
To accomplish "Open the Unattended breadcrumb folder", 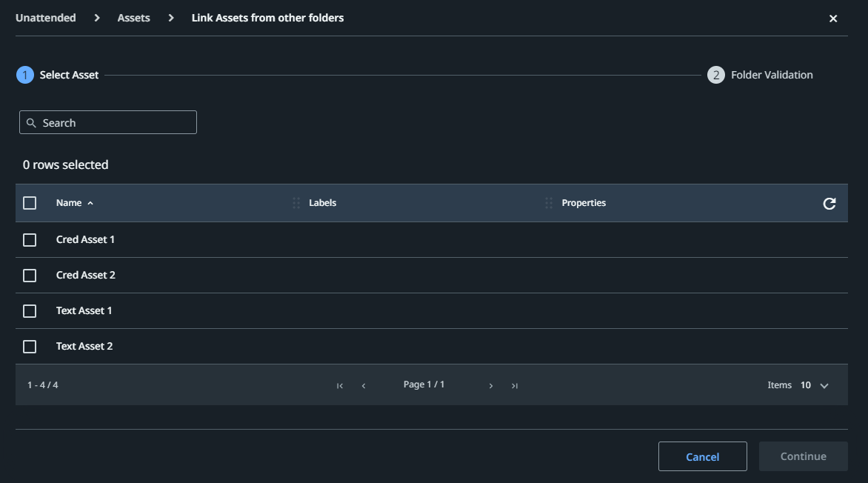I will (45, 17).
